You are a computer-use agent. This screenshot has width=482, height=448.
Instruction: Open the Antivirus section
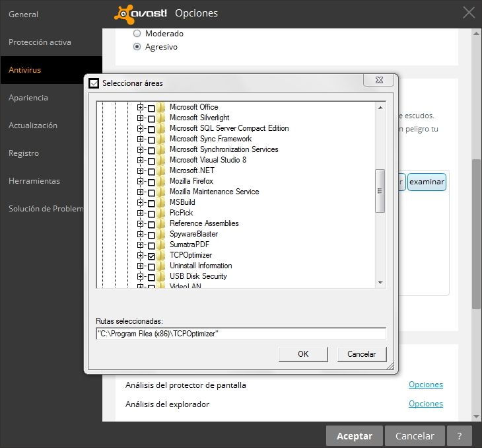pyautogui.click(x=52, y=70)
